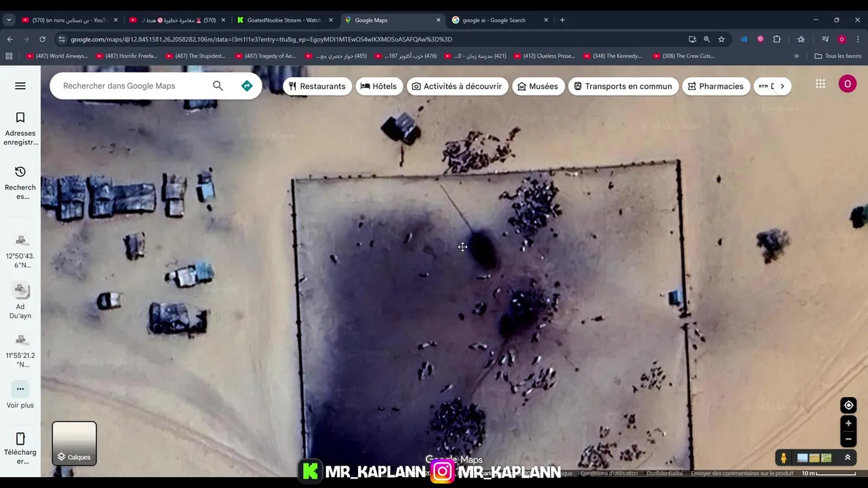Image resolution: width=868 pixels, height=488 pixels.
Task: Open the Google Maps hamburger menu
Action: pyautogui.click(x=20, y=86)
